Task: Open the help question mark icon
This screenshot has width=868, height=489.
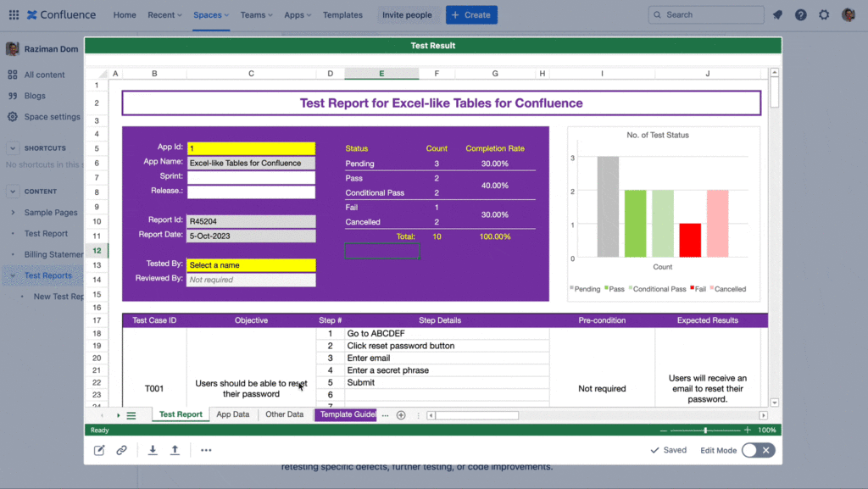Action: pyautogui.click(x=800, y=15)
